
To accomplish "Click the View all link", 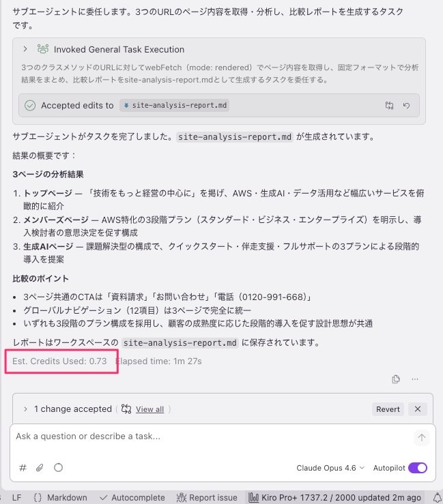I will 149,409.
